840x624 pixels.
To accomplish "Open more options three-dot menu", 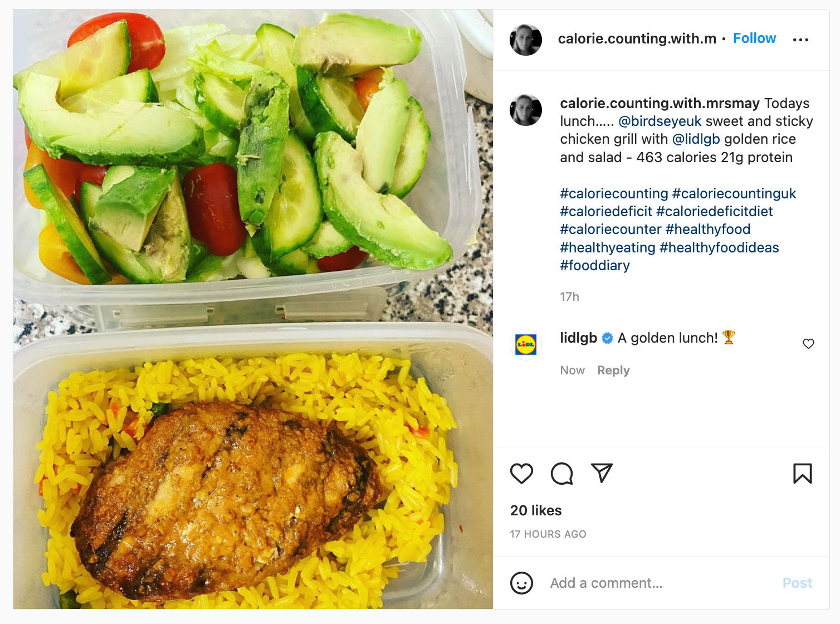I will click(x=800, y=40).
